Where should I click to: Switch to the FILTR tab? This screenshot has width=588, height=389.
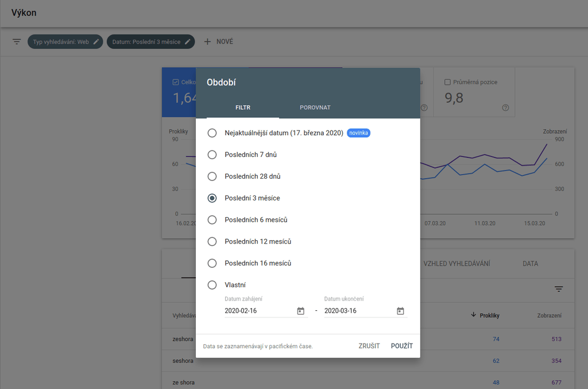[243, 107]
